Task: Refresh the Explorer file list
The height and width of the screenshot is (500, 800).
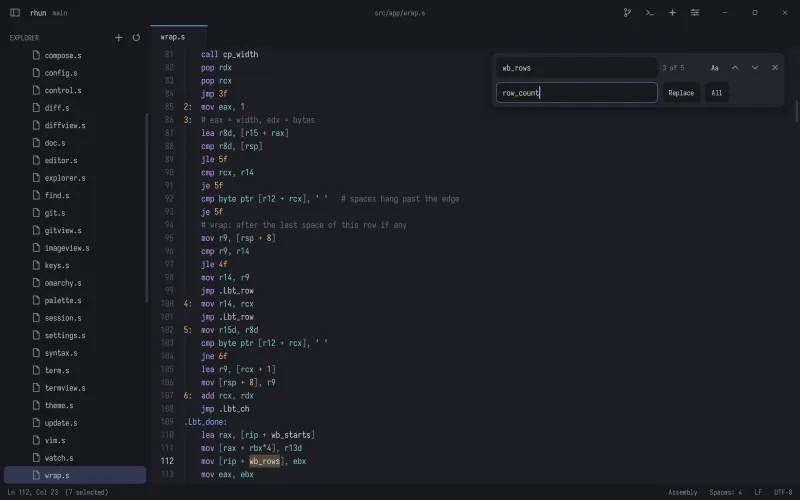Action: (136, 37)
